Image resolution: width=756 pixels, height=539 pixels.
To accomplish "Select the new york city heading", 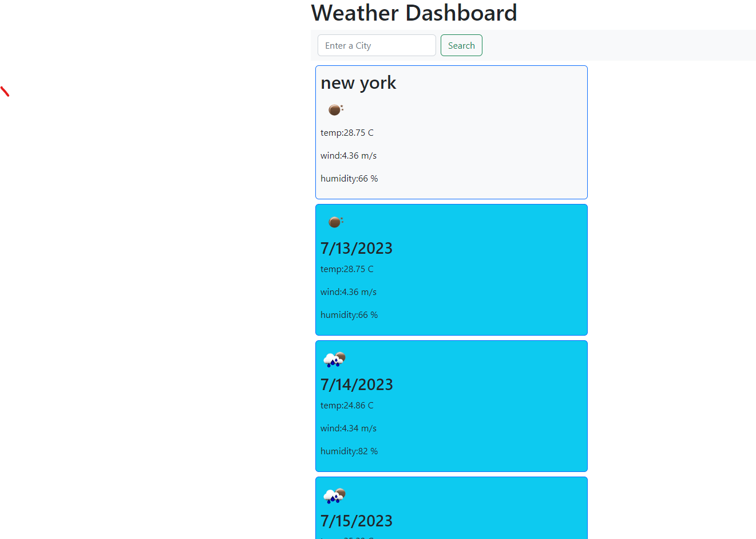I will click(358, 82).
